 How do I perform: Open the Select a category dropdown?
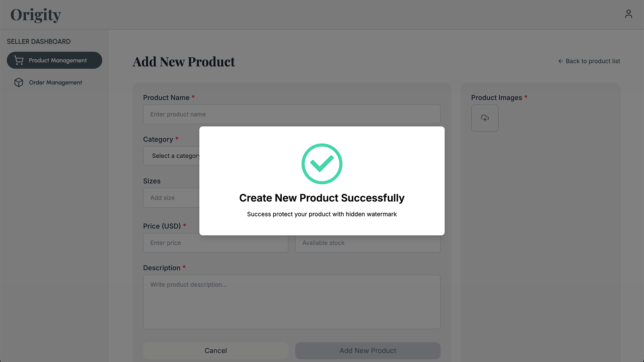coord(171,156)
